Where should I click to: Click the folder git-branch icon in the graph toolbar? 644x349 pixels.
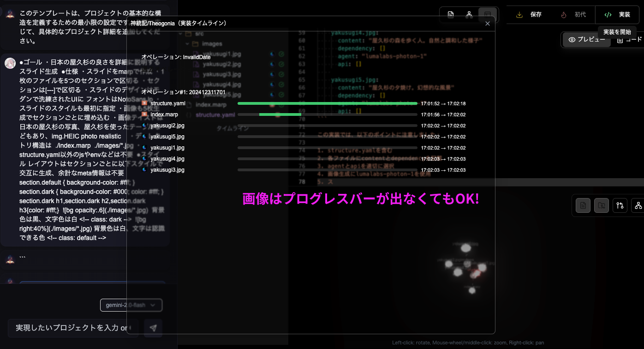click(602, 205)
